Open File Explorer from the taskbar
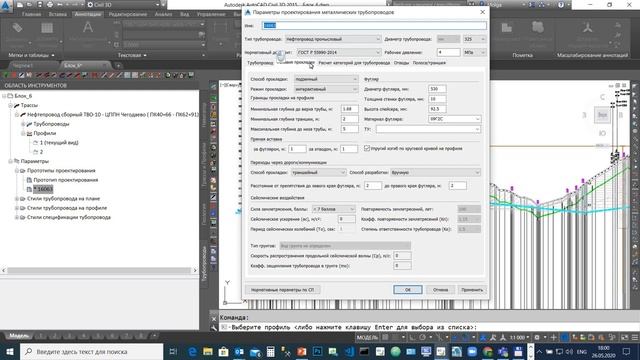Screen dimensions: 640x360 point(208,351)
